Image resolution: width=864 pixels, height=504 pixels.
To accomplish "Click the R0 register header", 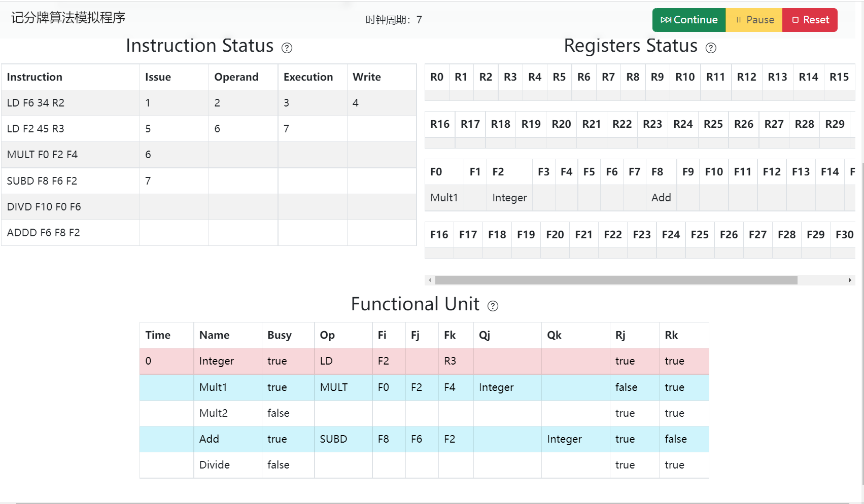I will 437,77.
